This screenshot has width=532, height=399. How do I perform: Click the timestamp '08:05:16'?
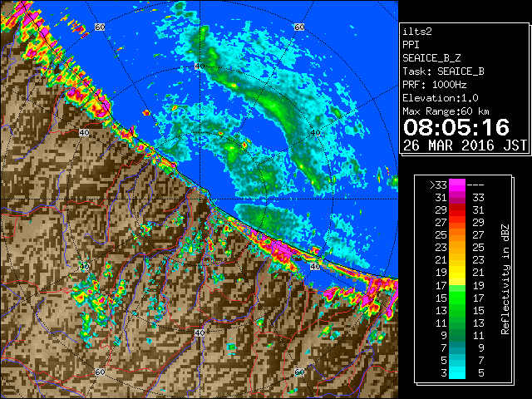(456, 127)
